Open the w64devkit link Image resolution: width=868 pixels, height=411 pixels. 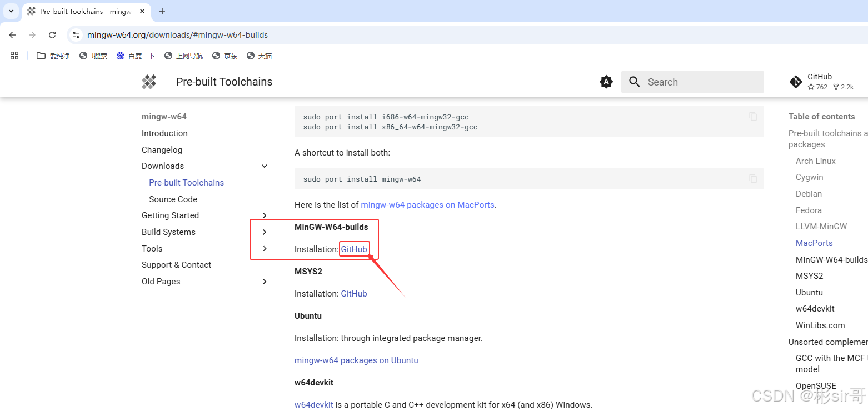click(x=314, y=405)
